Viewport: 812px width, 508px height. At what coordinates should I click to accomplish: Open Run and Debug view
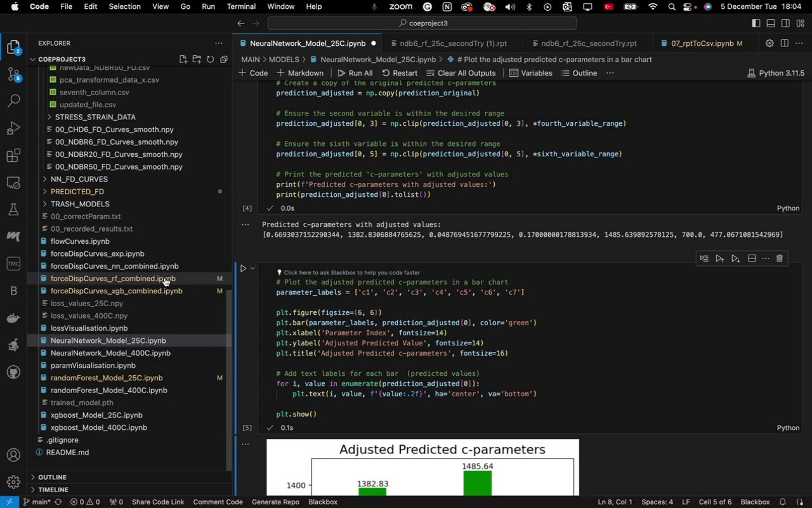pos(13,129)
